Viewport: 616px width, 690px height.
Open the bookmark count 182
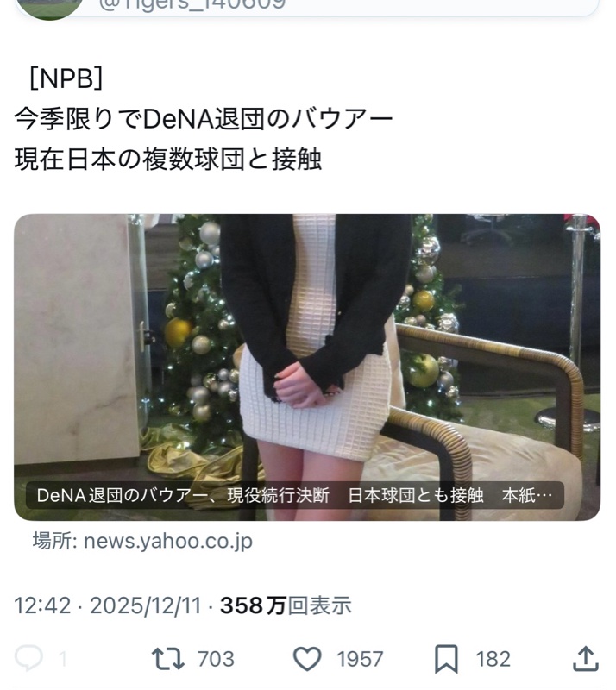tap(493, 659)
